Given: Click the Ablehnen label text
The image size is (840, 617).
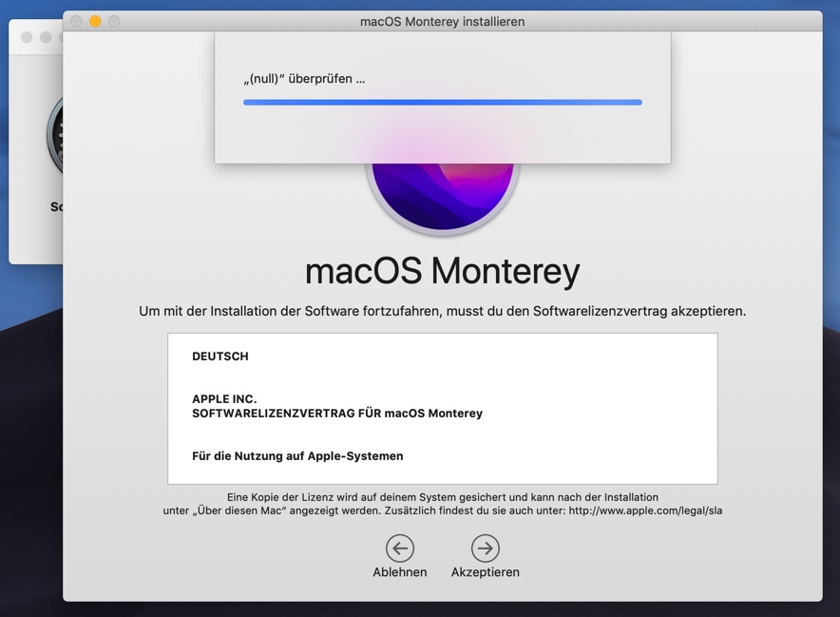Looking at the screenshot, I should click(400, 572).
